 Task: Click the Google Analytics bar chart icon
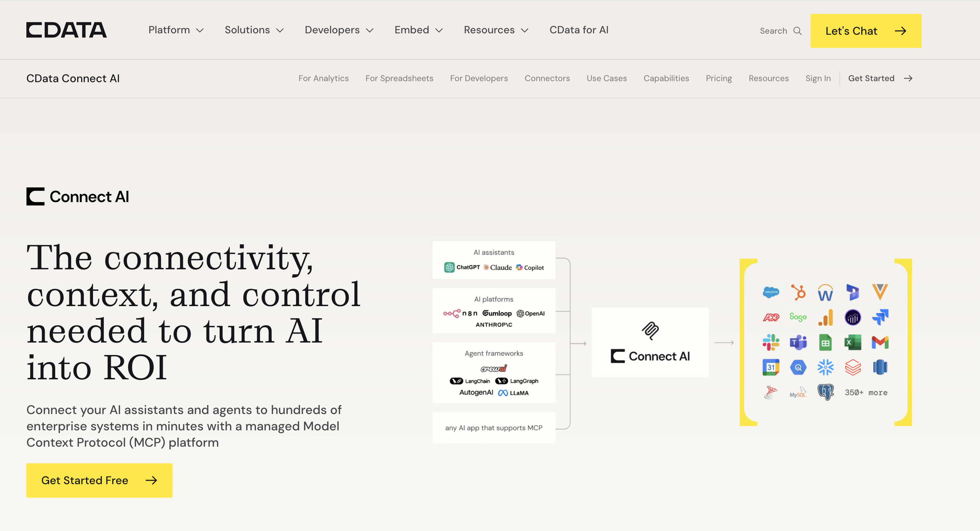pyautogui.click(x=826, y=317)
